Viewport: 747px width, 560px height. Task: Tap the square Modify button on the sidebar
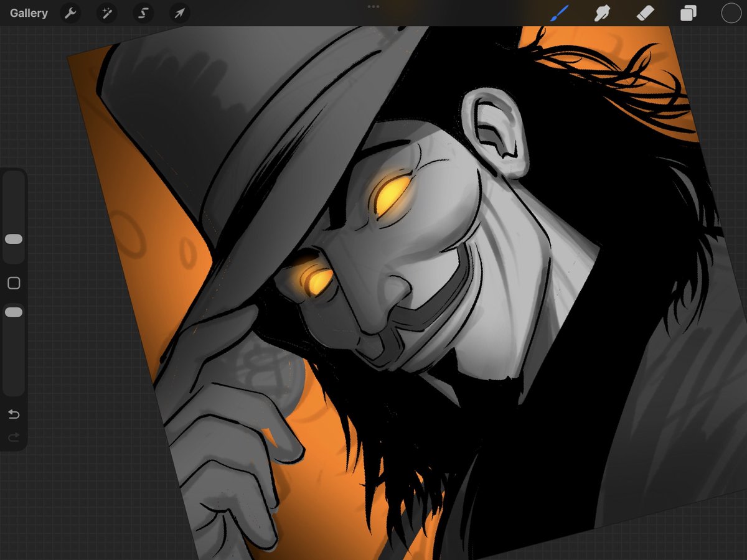click(14, 282)
